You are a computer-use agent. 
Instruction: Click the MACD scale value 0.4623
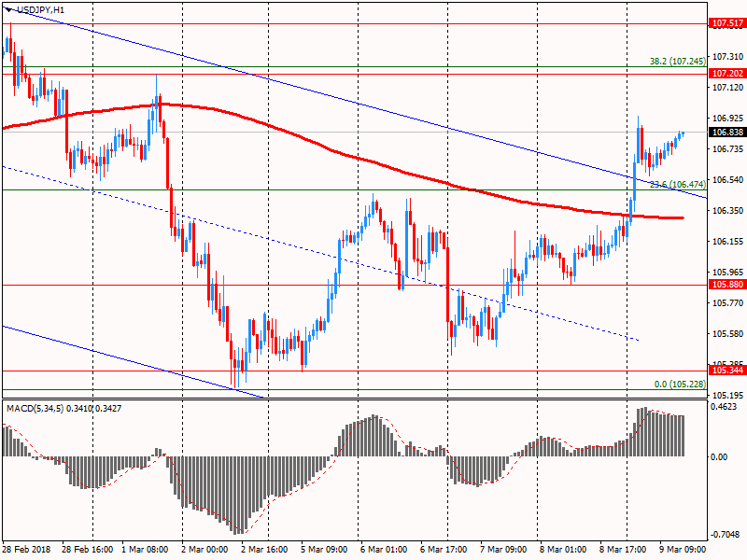point(723,407)
